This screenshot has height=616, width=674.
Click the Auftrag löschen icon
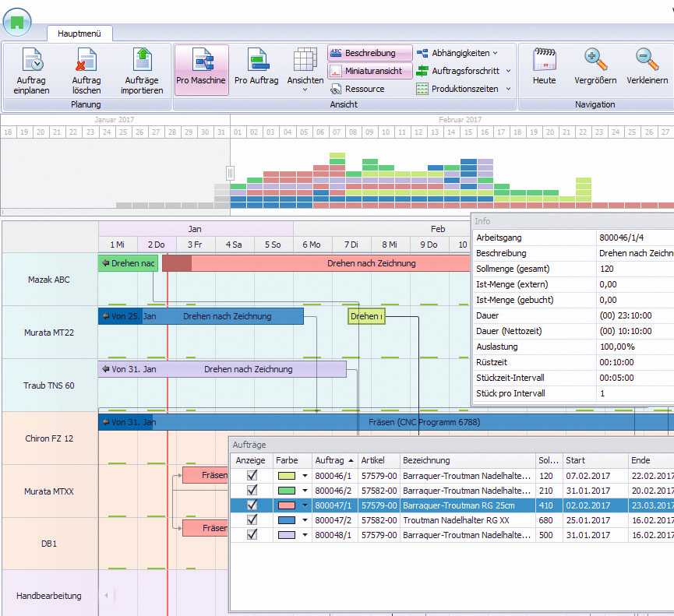pyautogui.click(x=86, y=62)
